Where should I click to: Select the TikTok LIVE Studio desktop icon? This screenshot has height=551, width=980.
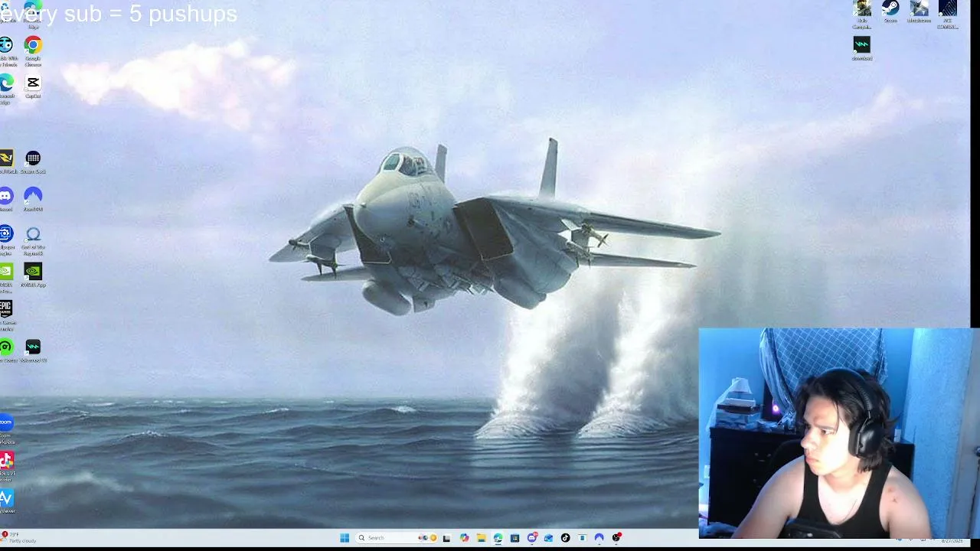coord(6,467)
